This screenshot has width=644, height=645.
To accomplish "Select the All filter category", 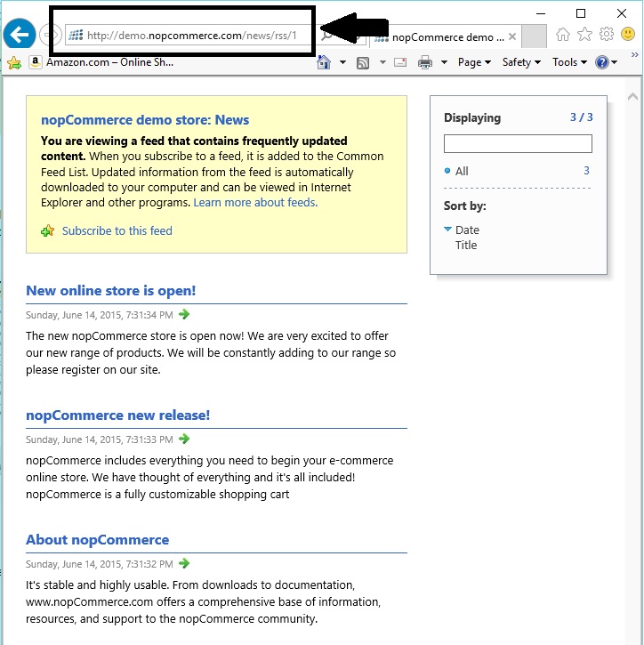I will [462, 171].
